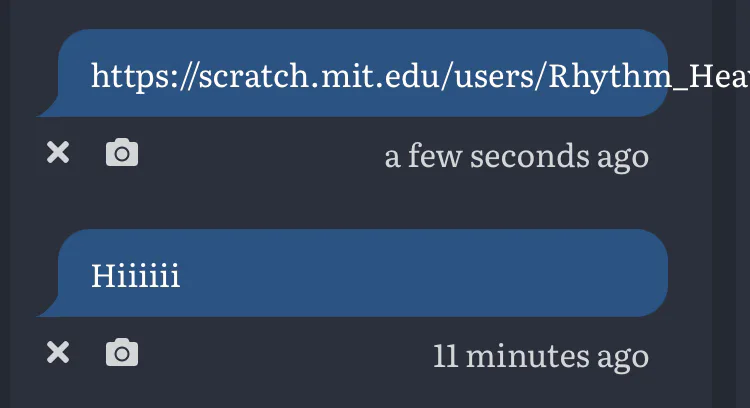Remove the "Hiiiiii" message using its X icon
750x408 pixels.
58,352
